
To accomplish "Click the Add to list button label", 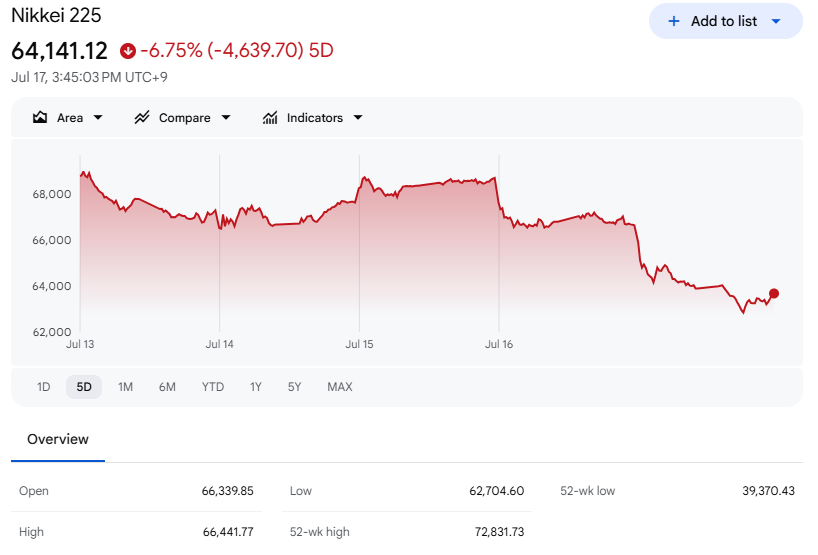I will 724,21.
